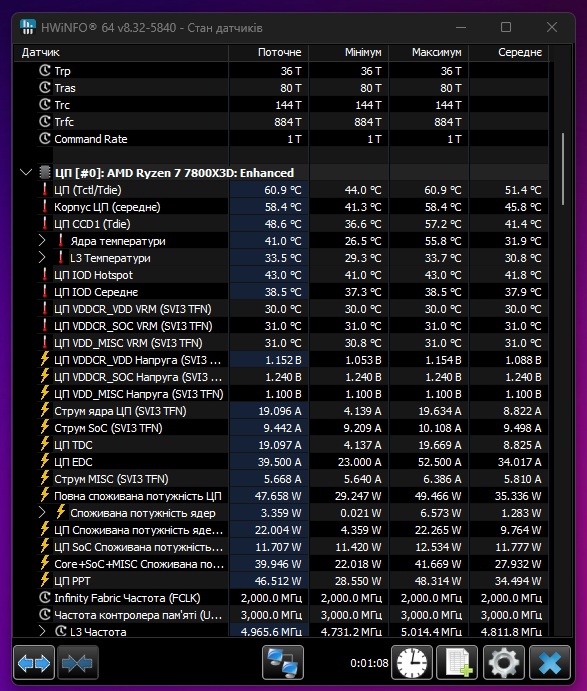Click the collapse-columns arrows button

click(x=78, y=663)
